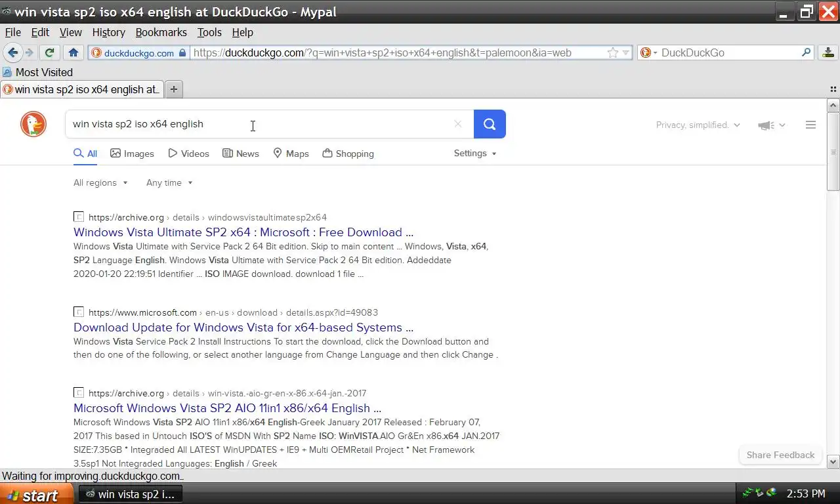Open the search engine selector dropdown

648,52
